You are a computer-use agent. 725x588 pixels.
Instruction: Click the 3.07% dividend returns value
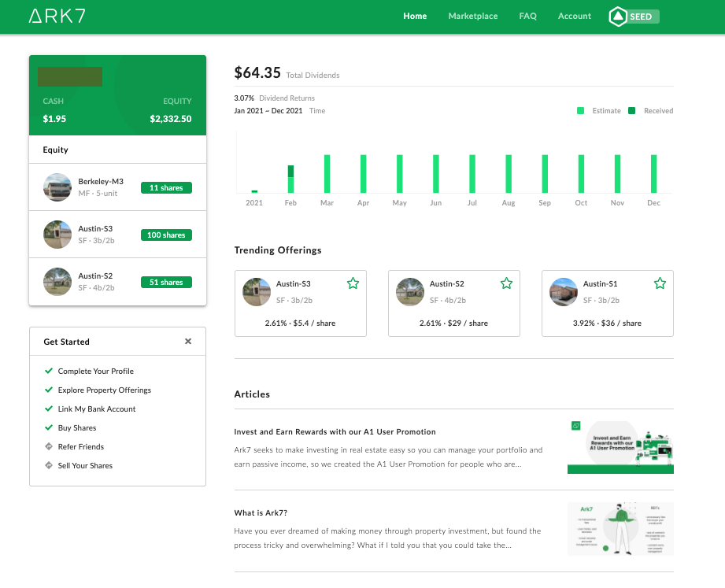(x=244, y=98)
